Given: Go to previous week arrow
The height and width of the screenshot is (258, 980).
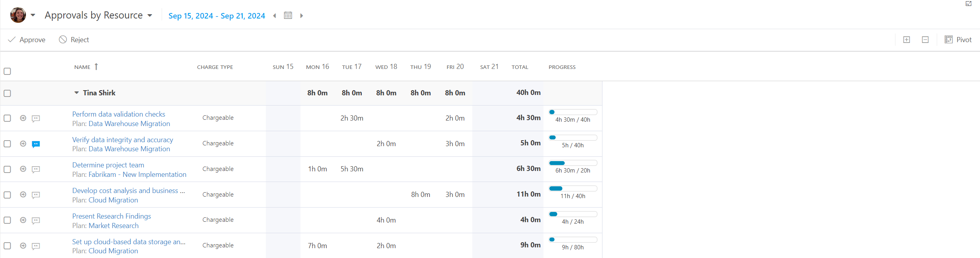Looking at the screenshot, I should click(274, 16).
